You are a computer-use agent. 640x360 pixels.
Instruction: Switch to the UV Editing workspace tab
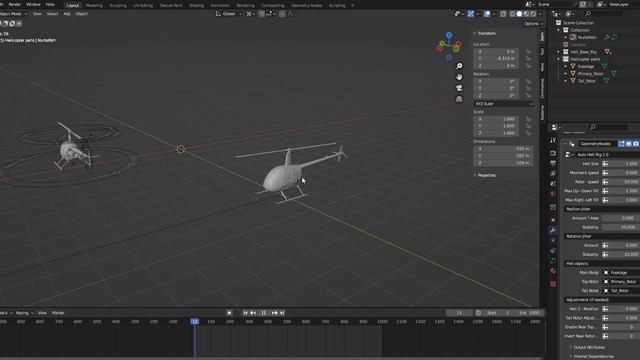[x=143, y=5]
